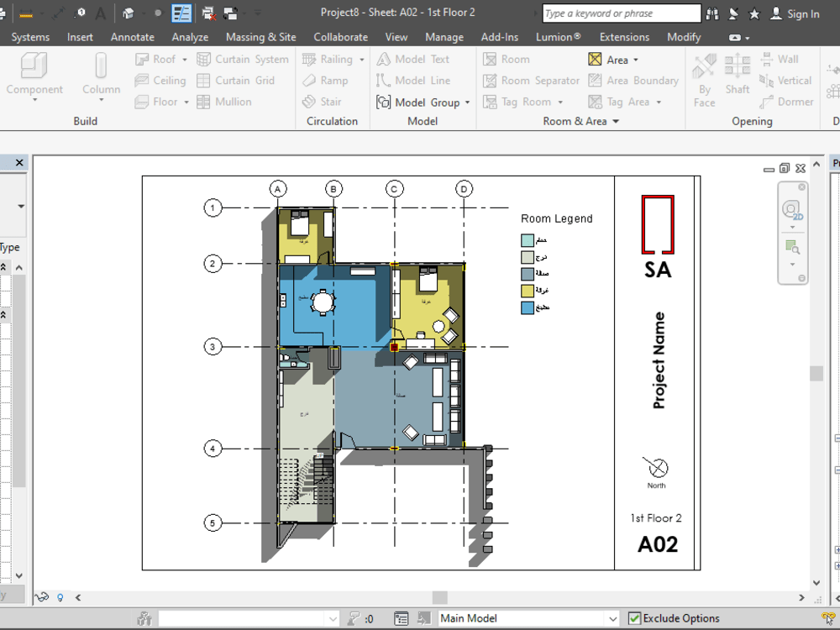Select the Curtain Grid tool

236,81
